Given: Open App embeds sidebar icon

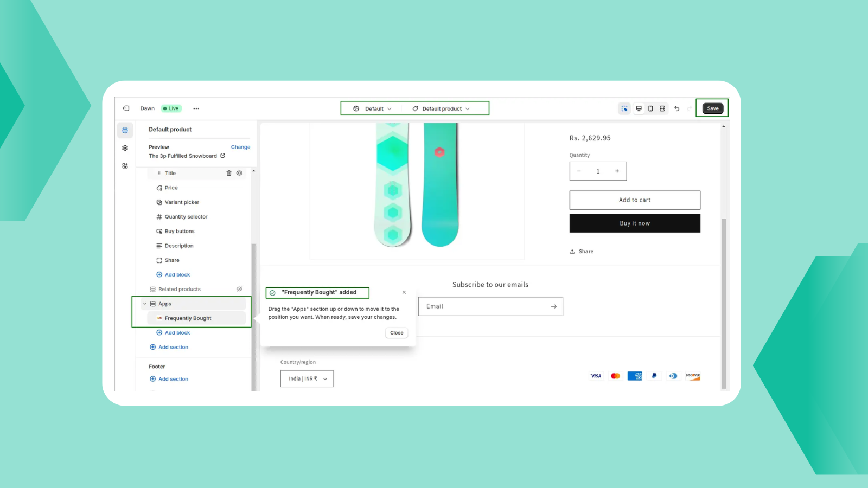Looking at the screenshot, I should (125, 166).
